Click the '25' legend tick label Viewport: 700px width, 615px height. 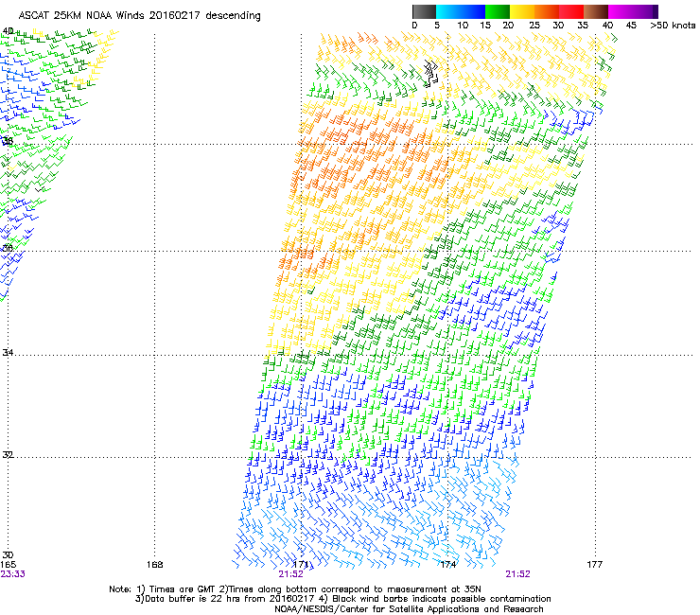(x=534, y=26)
